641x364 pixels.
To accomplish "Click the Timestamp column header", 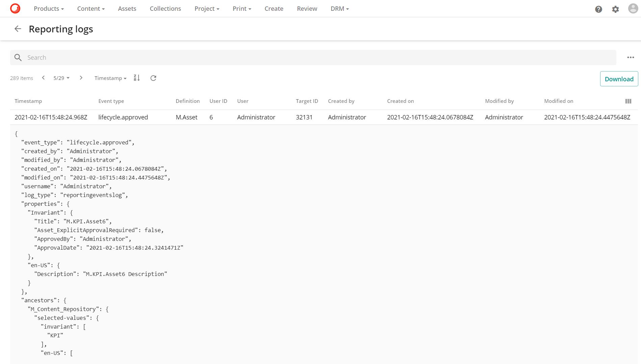I will (28, 101).
